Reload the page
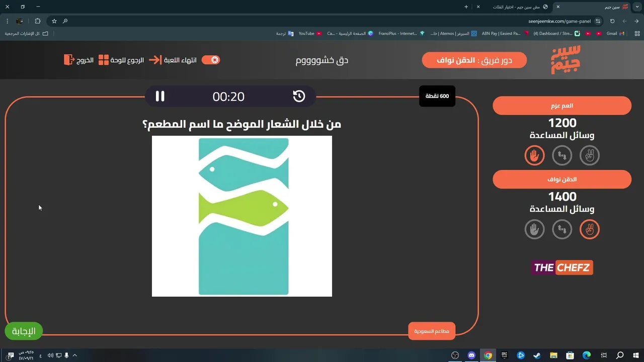Screen dimensions: 644x362 coord(612,21)
